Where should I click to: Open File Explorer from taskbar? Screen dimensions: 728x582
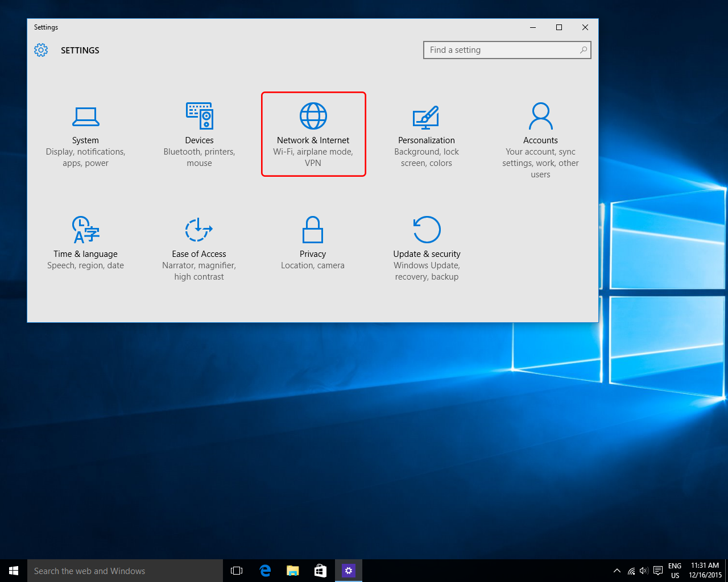point(293,571)
